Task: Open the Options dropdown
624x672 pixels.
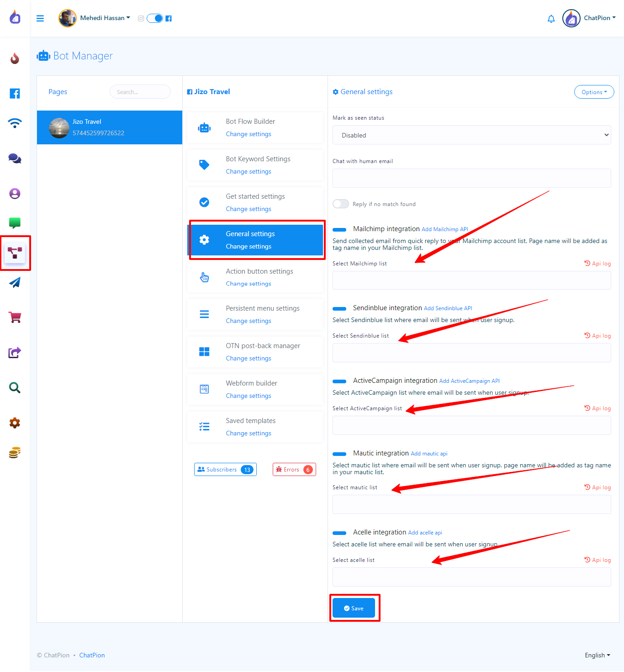Action: point(594,92)
